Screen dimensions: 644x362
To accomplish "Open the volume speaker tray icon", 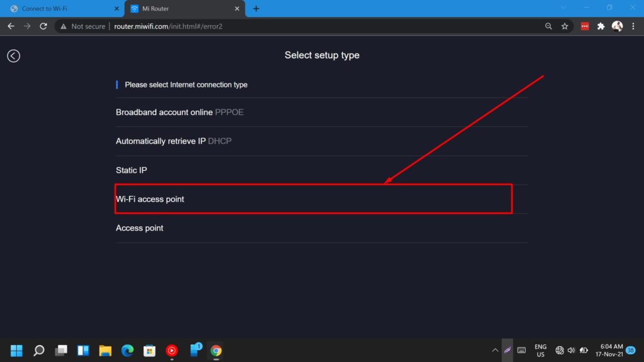I will 571,350.
